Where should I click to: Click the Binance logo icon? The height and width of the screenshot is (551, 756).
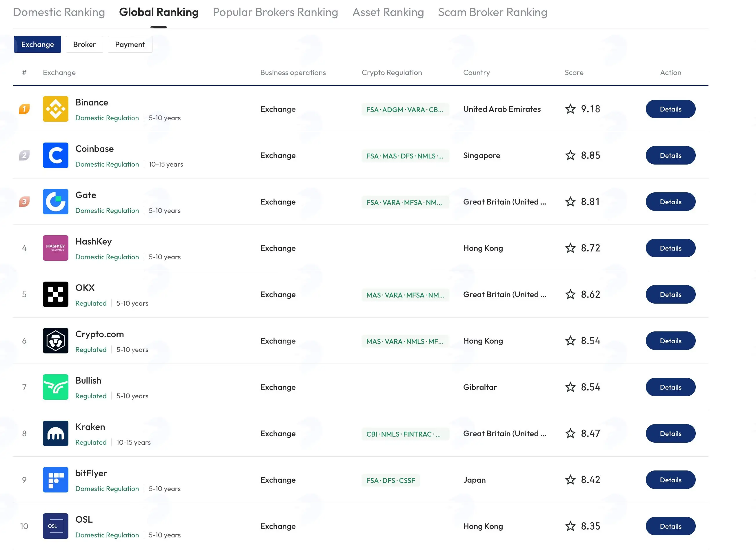click(55, 109)
